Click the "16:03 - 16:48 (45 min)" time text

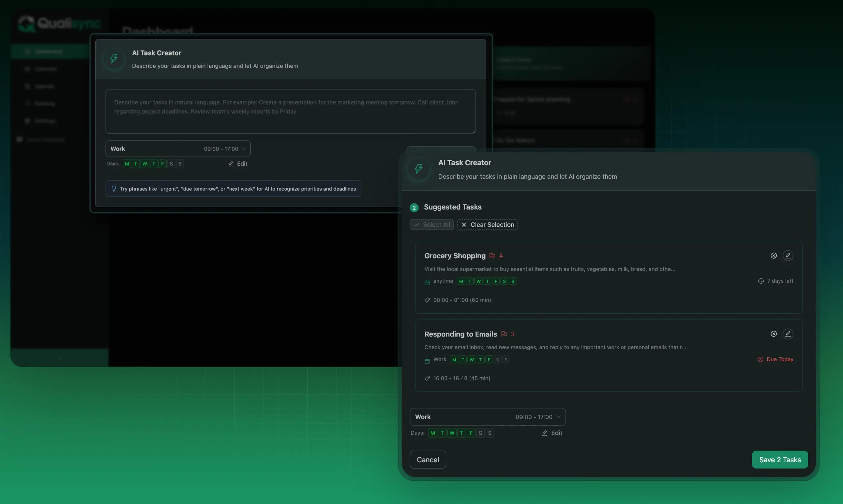tap(462, 378)
